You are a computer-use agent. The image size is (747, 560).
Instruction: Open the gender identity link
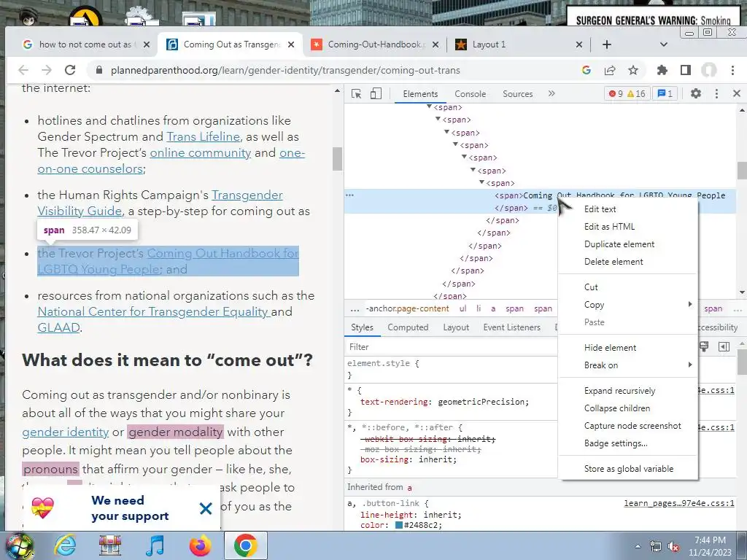65,432
